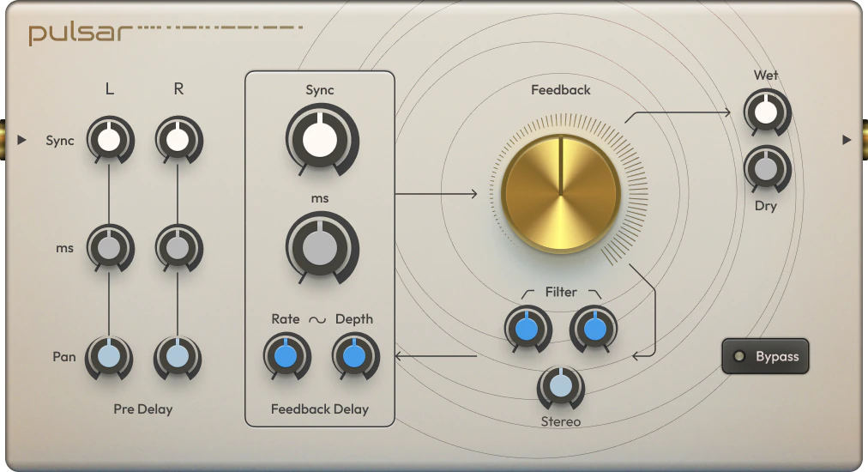Click the Wet level knob

pyautogui.click(x=766, y=113)
